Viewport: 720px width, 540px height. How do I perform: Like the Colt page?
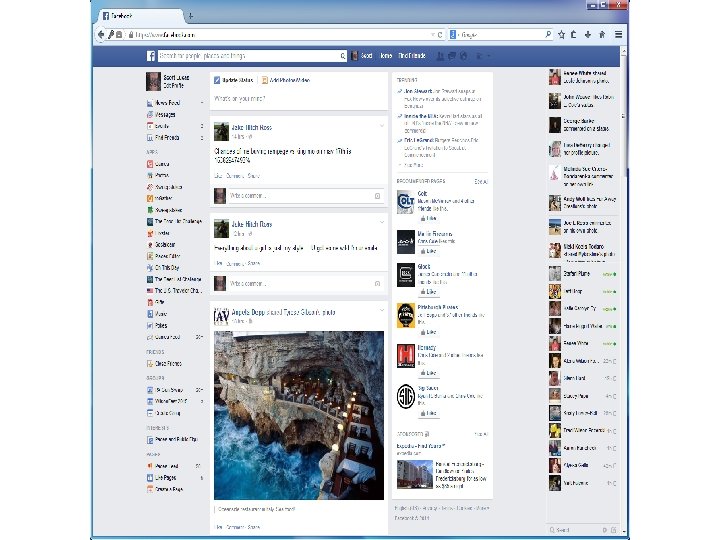pyautogui.click(x=429, y=219)
